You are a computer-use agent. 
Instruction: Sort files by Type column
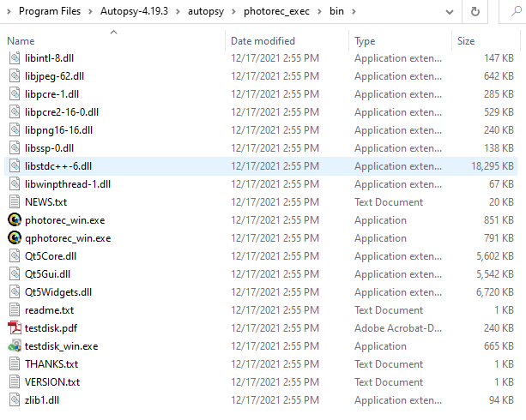tap(365, 41)
